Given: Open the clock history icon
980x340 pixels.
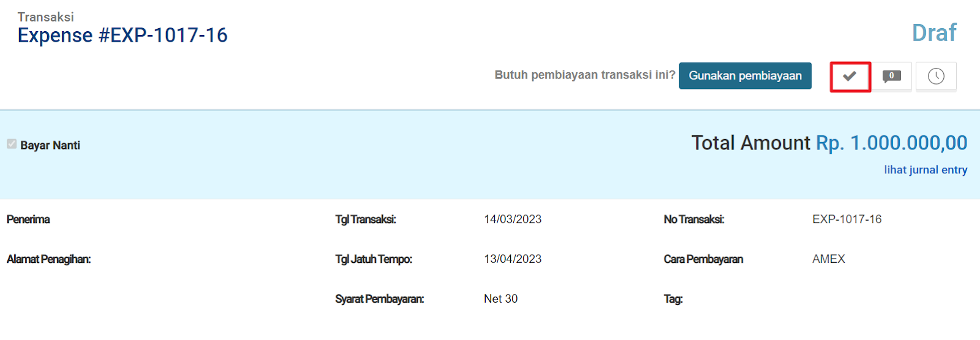Looking at the screenshot, I should click(936, 77).
